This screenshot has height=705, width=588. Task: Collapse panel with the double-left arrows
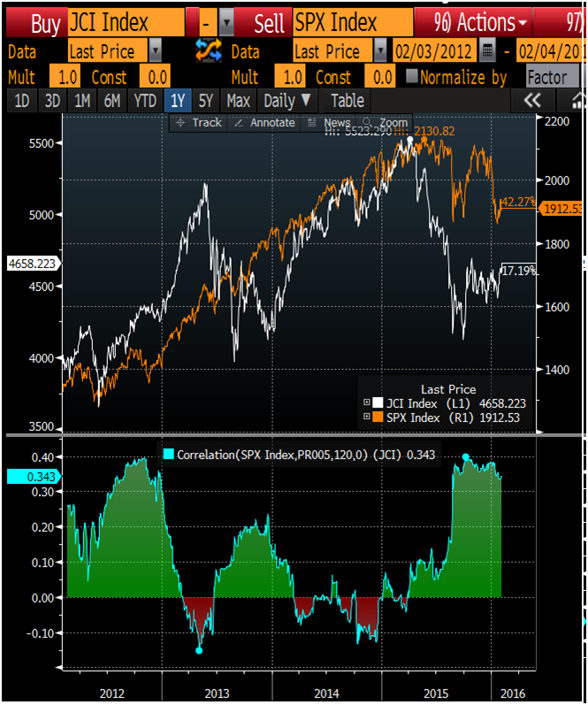[532, 100]
